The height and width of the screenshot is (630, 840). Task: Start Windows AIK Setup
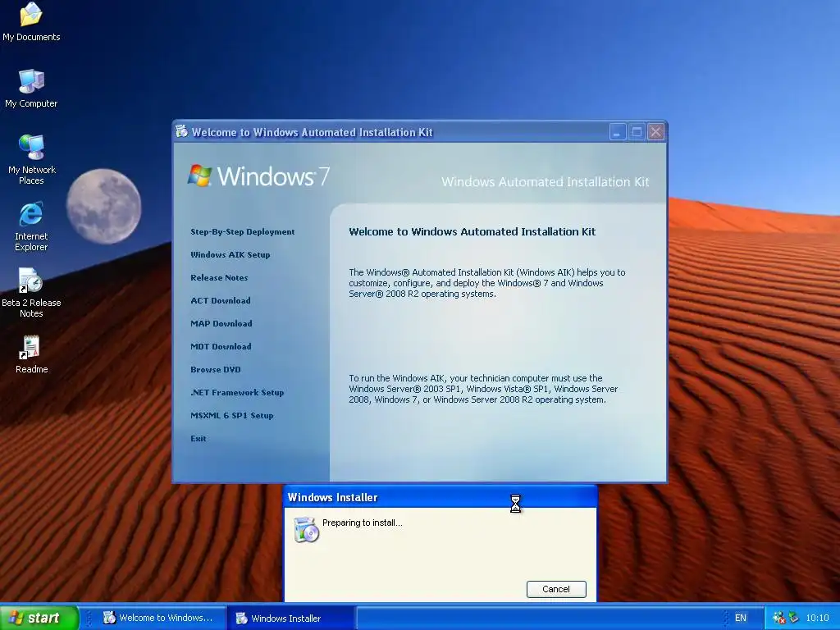(231, 255)
